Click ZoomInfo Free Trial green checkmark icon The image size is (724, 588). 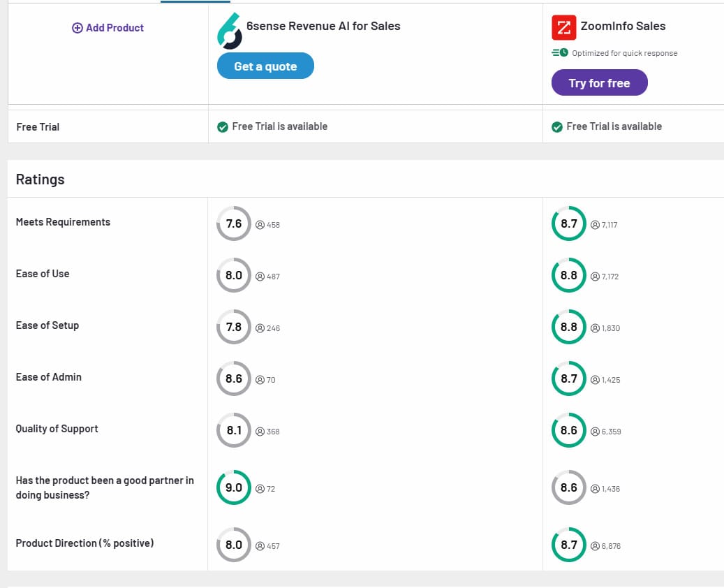pos(557,127)
